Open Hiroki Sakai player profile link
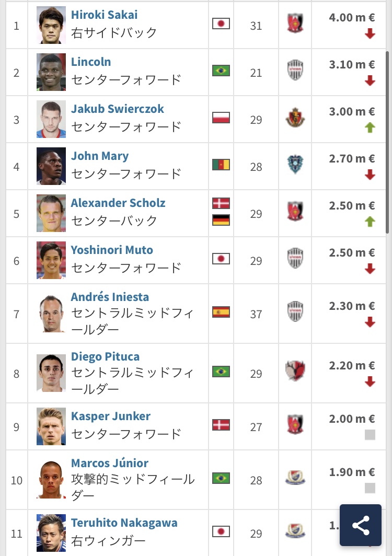This screenshot has height=556, width=392. point(105,15)
